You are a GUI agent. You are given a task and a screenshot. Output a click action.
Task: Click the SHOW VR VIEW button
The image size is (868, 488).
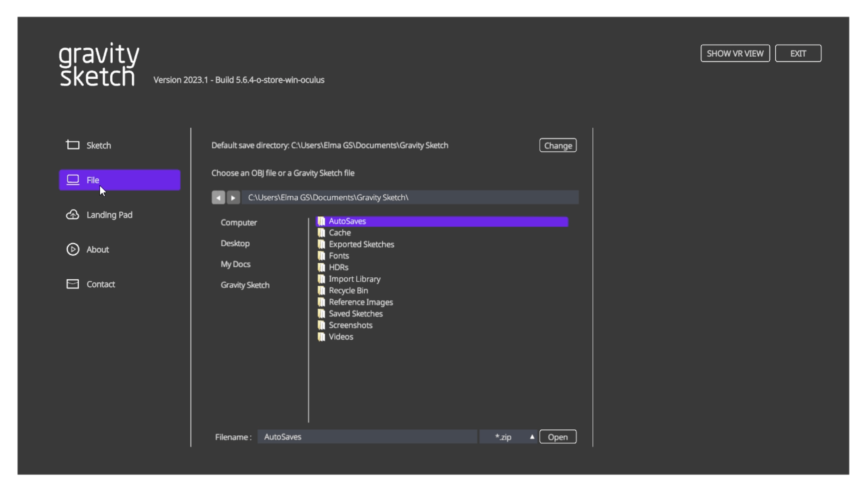coord(735,53)
